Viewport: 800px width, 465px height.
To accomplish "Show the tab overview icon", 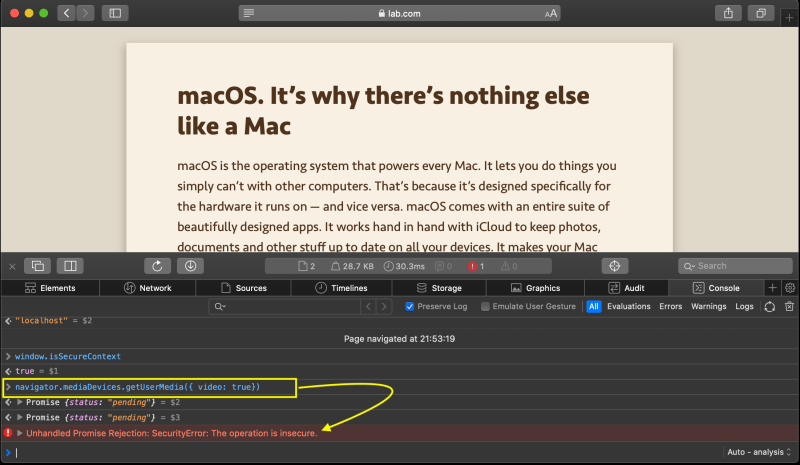I will [x=761, y=13].
